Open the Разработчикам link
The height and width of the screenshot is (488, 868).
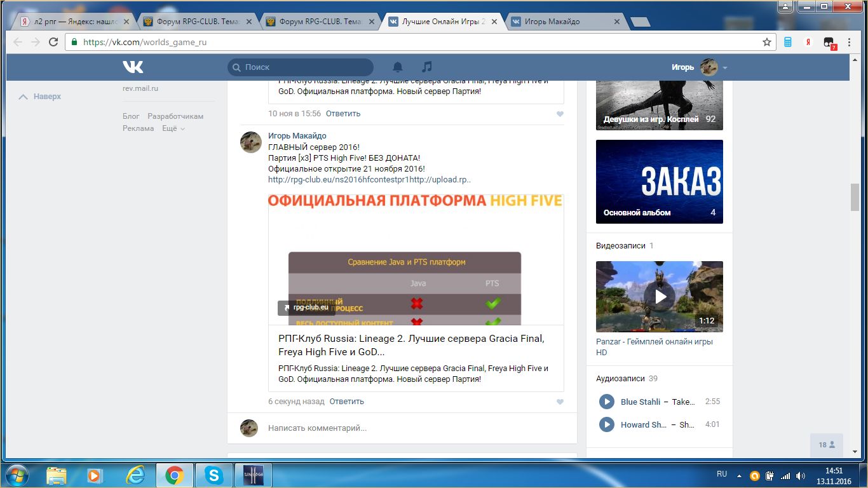pos(175,116)
